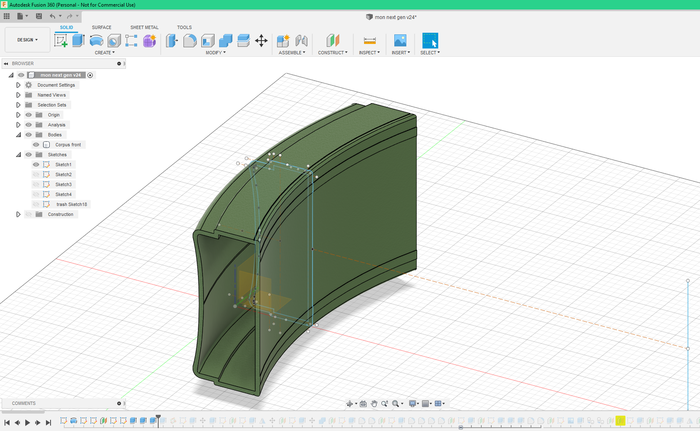The image size is (700, 431).
Task: Click the Measure tool under Inspect
Action: click(369, 41)
